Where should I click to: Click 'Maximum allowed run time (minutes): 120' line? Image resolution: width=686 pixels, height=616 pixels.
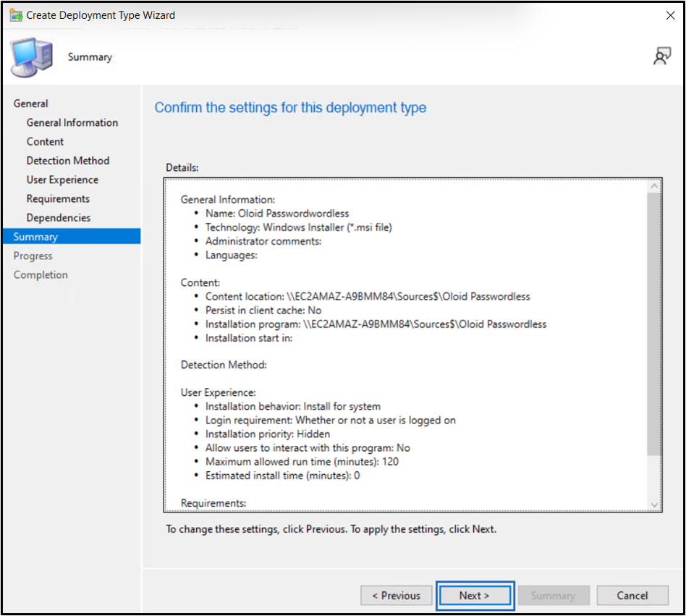302,462
